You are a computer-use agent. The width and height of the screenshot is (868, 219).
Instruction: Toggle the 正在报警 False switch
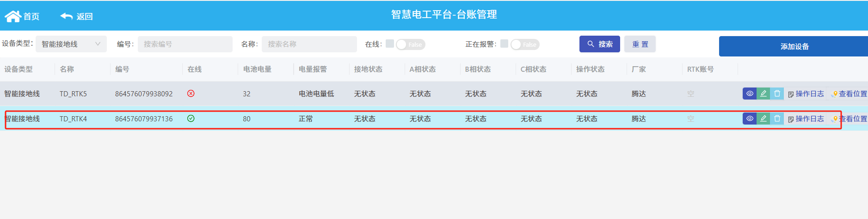[525, 44]
